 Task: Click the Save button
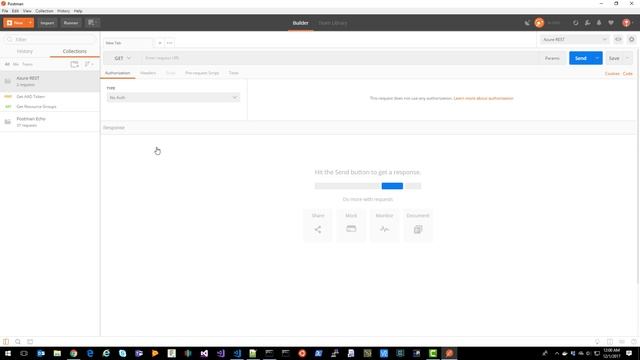point(614,58)
